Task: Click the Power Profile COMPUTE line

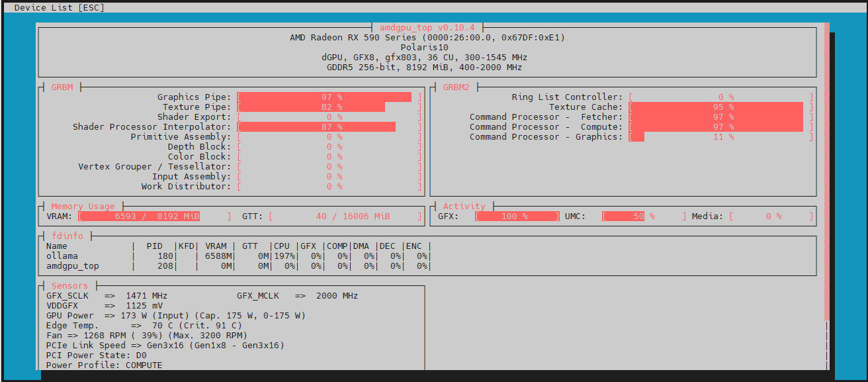Action: tap(104, 365)
